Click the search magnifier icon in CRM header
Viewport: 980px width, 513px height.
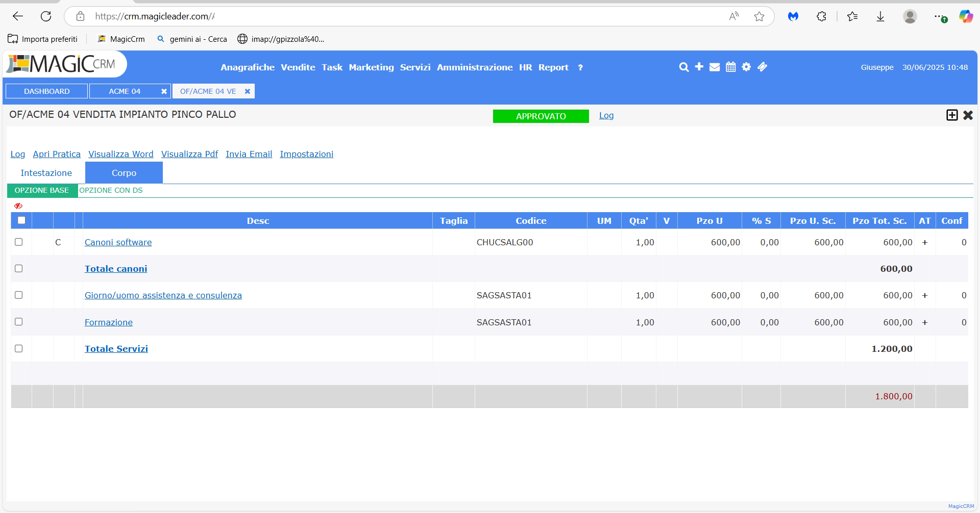click(684, 67)
